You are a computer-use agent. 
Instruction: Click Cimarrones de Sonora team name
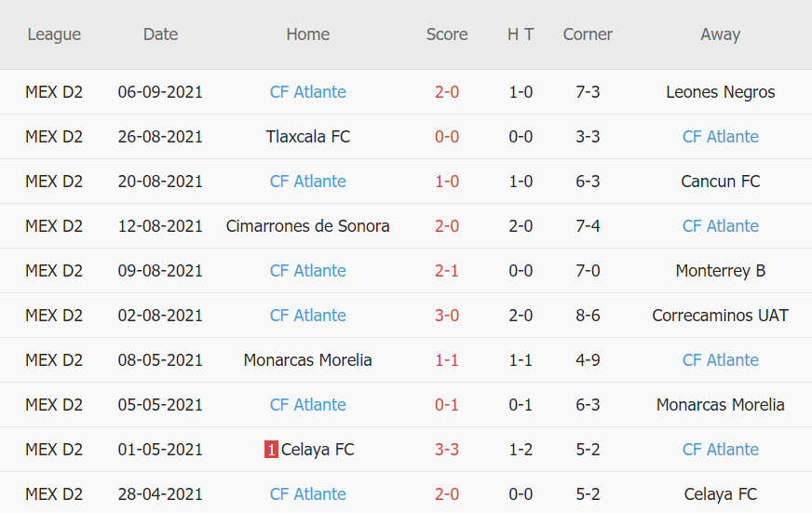pyautogui.click(x=307, y=226)
